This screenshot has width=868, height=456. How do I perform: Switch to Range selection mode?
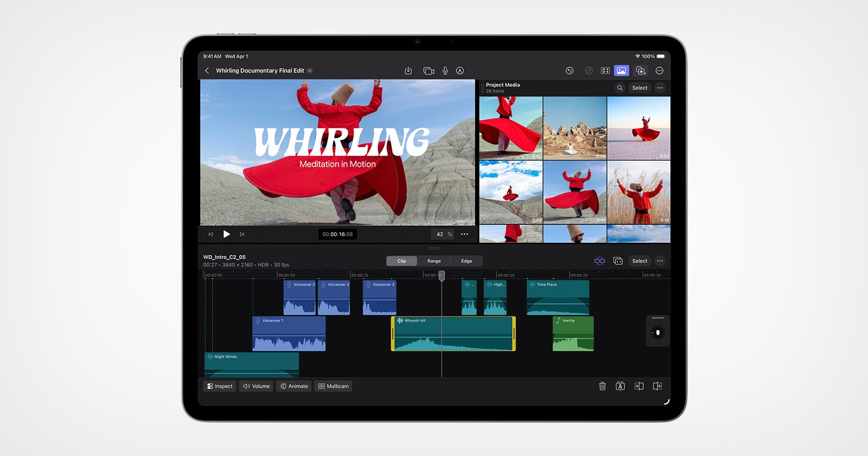(x=434, y=261)
